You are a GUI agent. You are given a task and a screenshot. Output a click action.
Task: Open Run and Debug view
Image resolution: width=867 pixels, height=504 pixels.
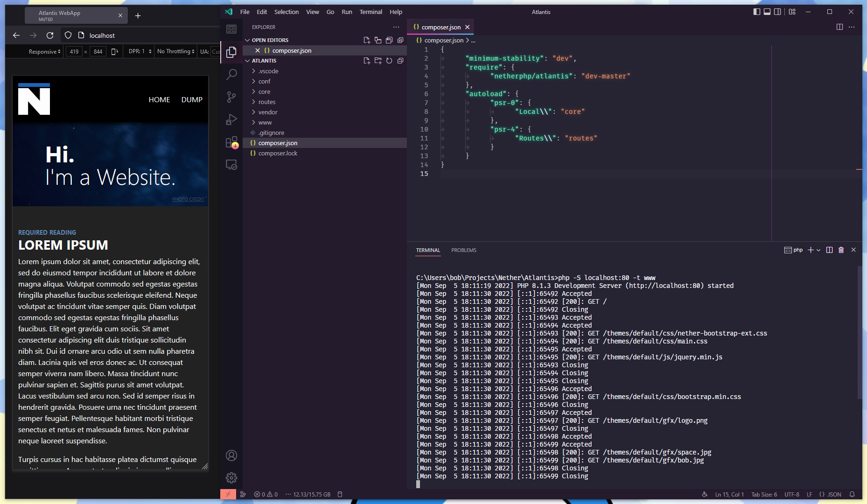point(231,119)
